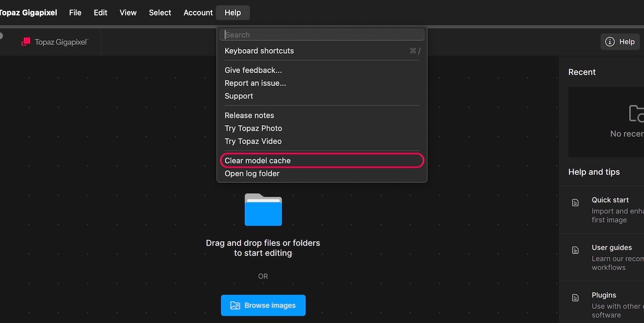Click the Quick start document icon
Viewport: 644px width, 323px height.
pyautogui.click(x=575, y=203)
